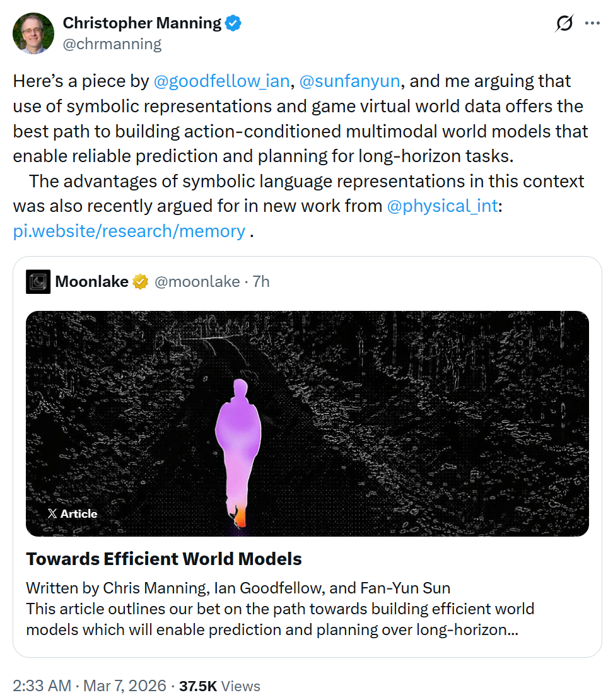Open the pi.website/research/memory link
Screen dimensions: 613x700
tap(129, 231)
